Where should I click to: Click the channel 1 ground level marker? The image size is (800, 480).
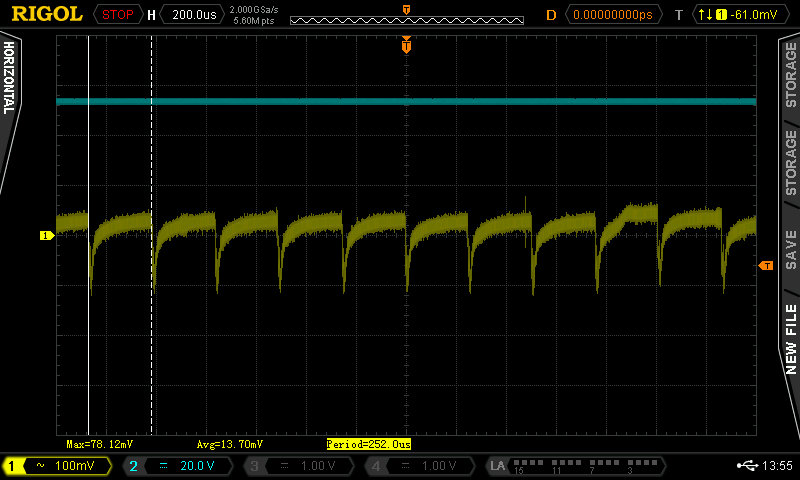coord(47,235)
